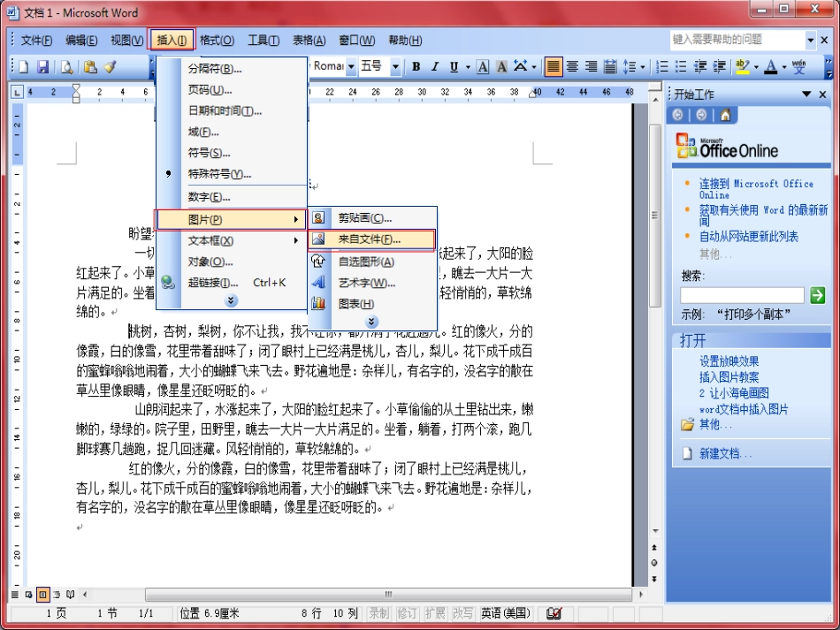The image size is (840, 630).
Task: Click the green search go button
Action: pyautogui.click(x=818, y=295)
